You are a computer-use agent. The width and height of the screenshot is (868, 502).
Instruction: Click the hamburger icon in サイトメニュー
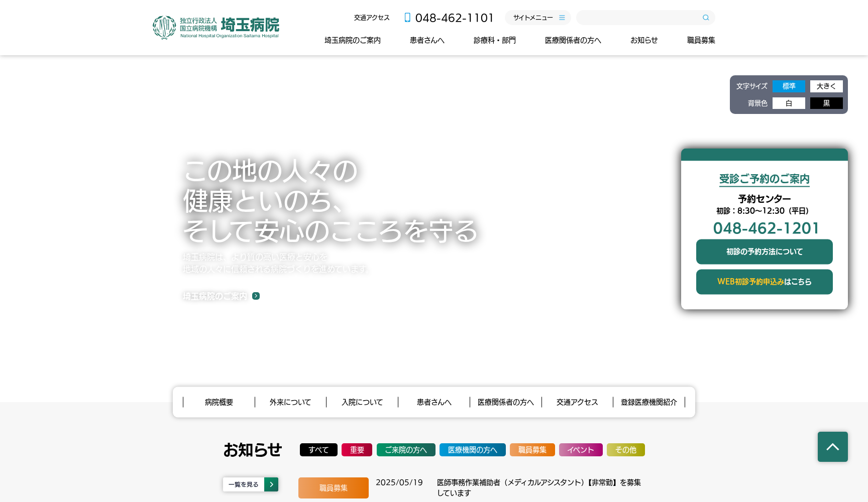562,17
